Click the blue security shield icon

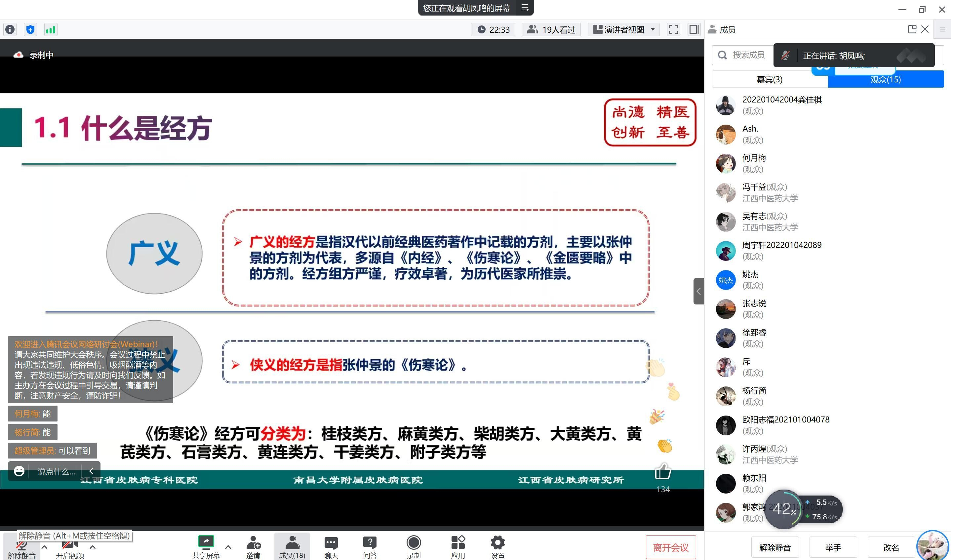(x=30, y=29)
